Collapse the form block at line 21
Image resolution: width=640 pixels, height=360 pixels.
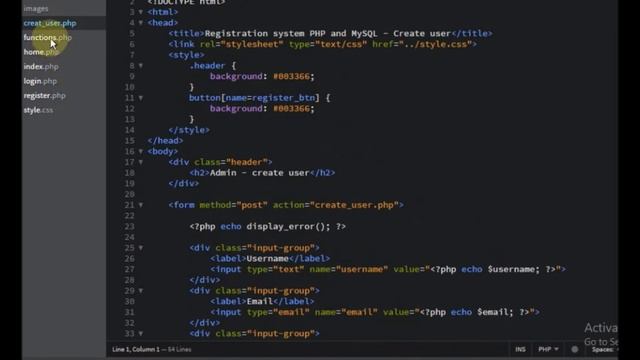tap(141, 205)
